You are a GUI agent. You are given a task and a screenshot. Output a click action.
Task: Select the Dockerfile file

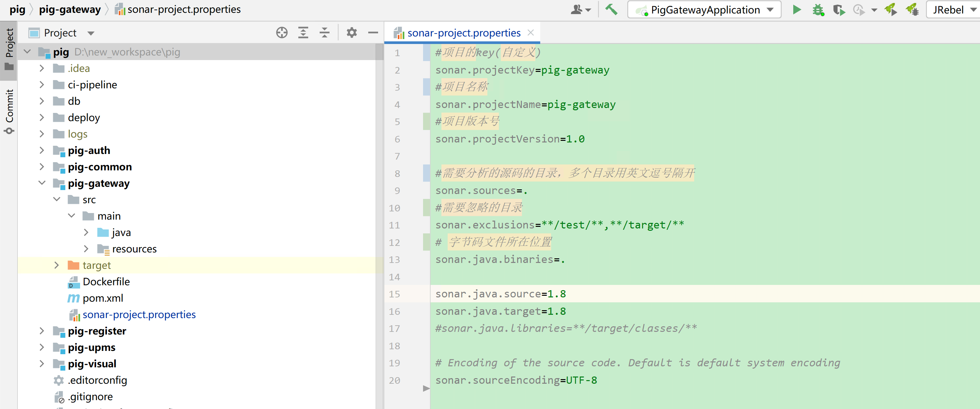click(106, 282)
